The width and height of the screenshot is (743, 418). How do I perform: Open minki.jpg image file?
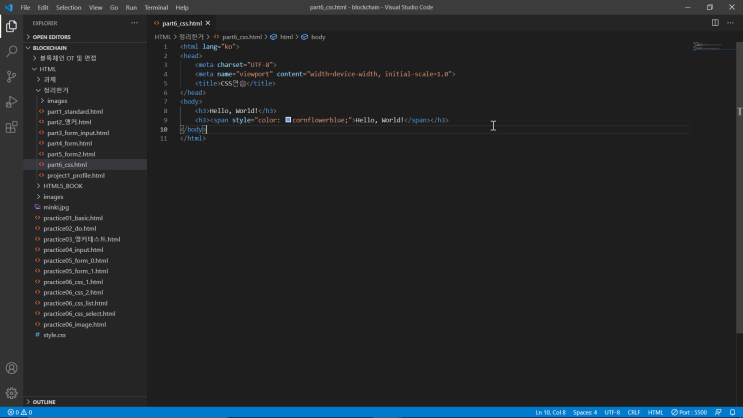(56, 207)
